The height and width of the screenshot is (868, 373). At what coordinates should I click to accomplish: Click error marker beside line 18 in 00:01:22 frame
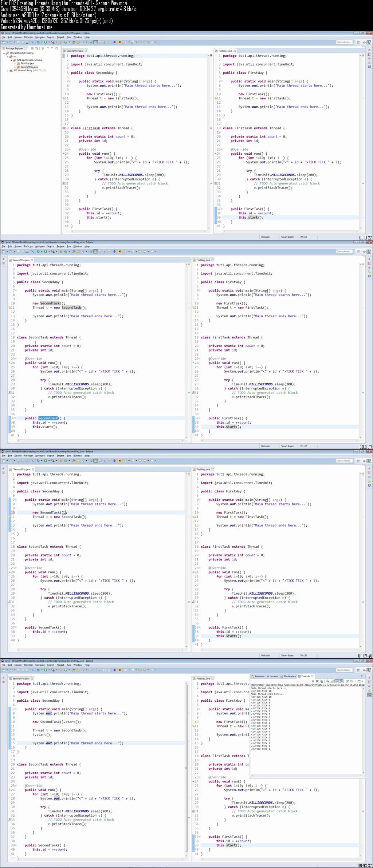click(x=63, y=128)
